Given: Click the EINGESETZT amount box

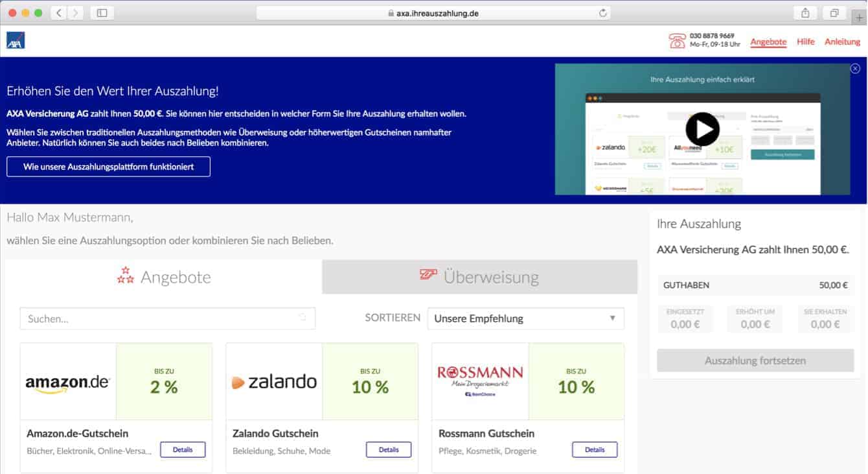Looking at the screenshot, I should 685,318.
